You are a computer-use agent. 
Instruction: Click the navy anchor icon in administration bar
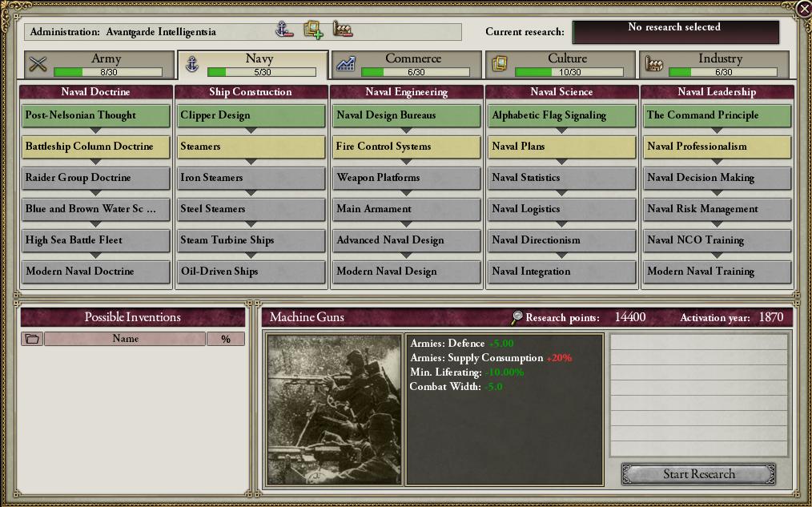[x=283, y=30]
